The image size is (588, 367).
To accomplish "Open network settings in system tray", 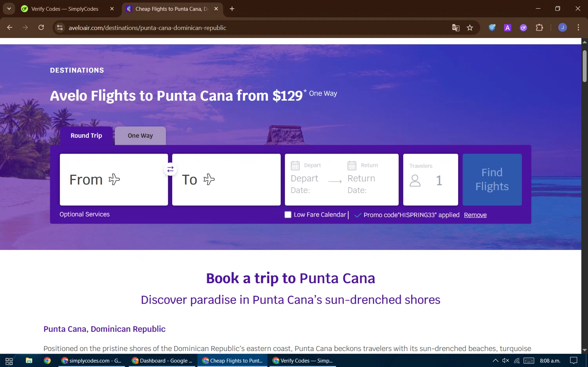I will (517, 361).
